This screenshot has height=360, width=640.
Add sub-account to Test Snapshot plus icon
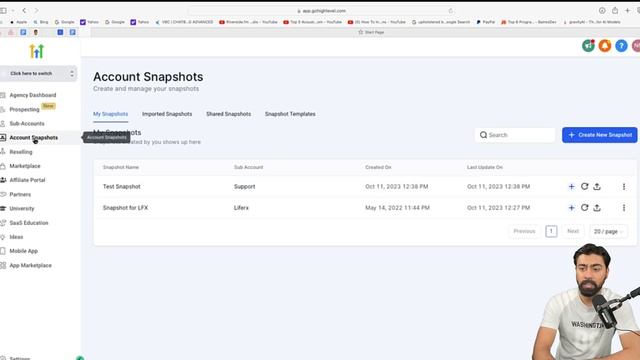(571, 187)
